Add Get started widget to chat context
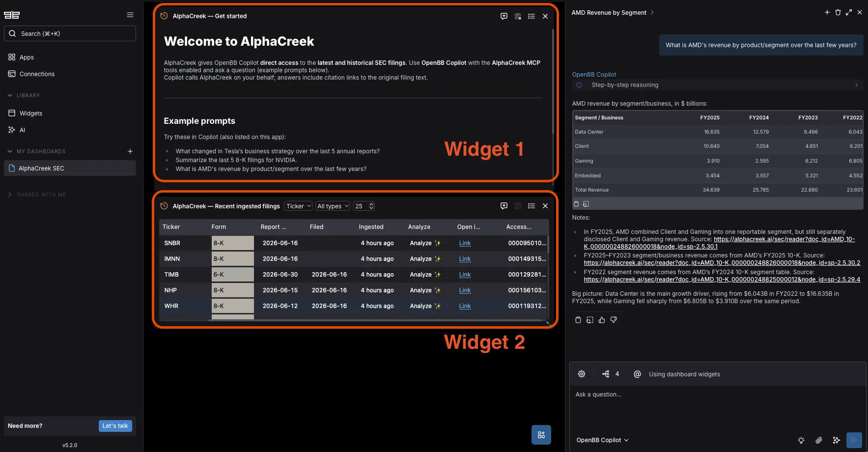This screenshot has width=868, height=452. click(504, 16)
